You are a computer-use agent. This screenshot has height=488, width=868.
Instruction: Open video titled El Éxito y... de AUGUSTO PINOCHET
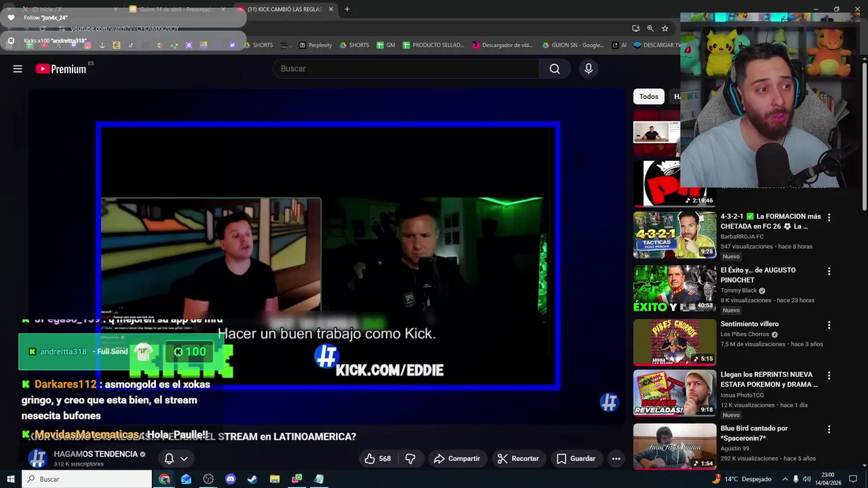click(758, 275)
